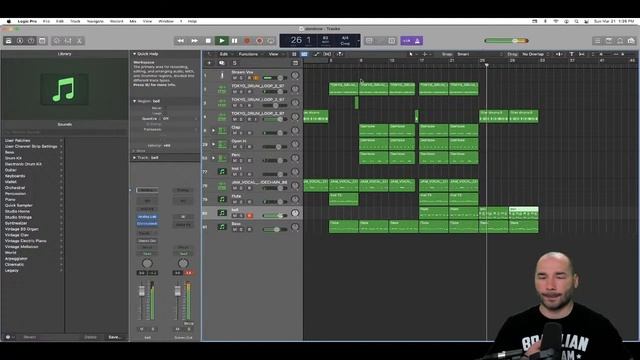The height and width of the screenshot is (360, 640).
Task: Click the Bass track instrument icon
Action: (222, 227)
